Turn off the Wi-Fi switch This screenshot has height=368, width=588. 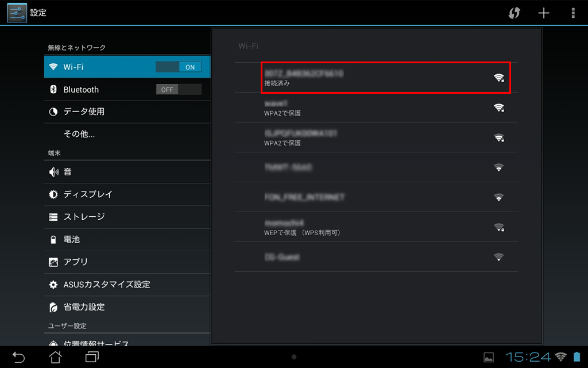(179, 67)
